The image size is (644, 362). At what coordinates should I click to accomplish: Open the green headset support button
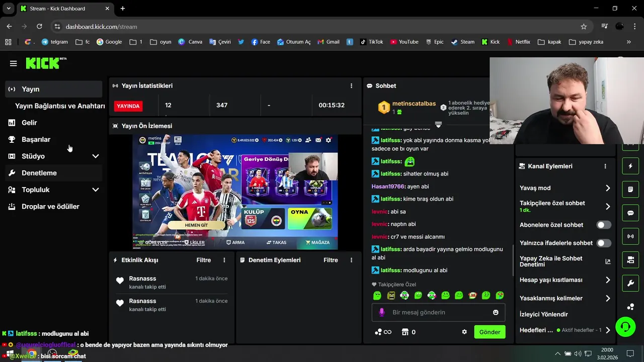point(625,327)
